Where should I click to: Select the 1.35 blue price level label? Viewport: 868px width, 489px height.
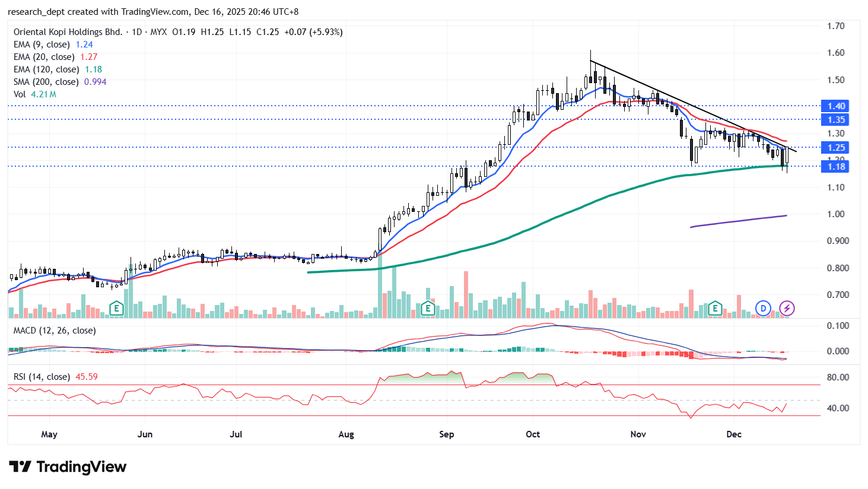(836, 120)
